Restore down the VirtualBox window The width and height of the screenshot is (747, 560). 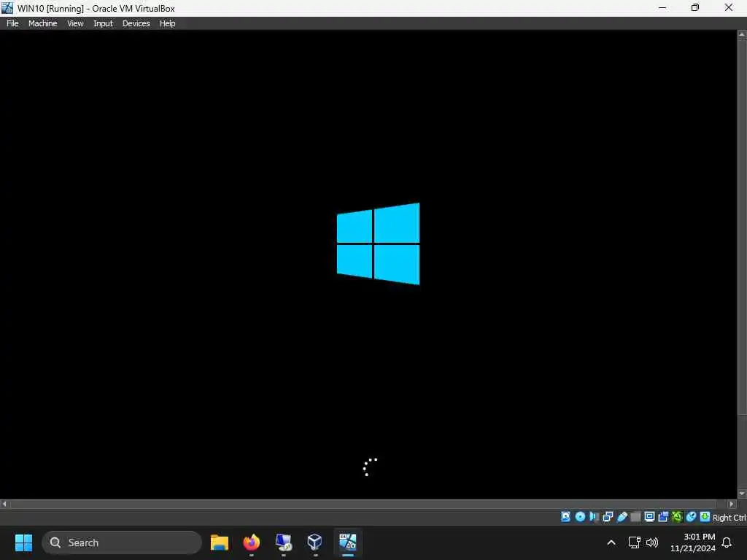coord(695,7)
